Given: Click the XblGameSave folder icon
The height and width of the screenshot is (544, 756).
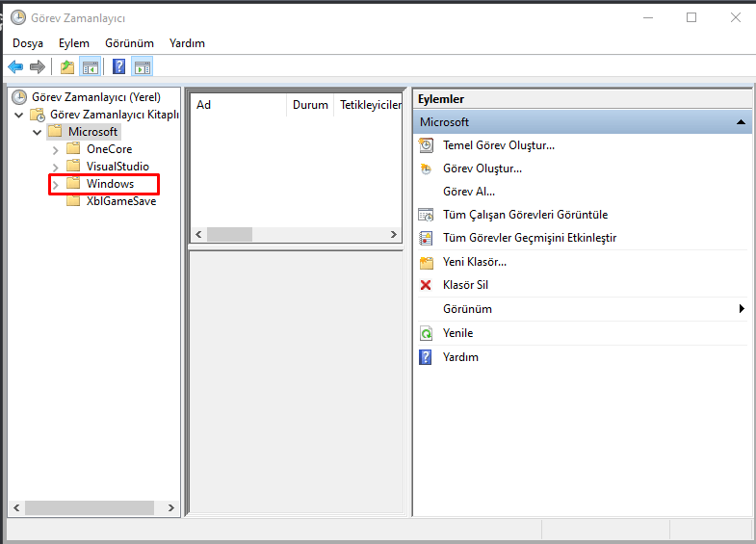Looking at the screenshot, I should (73, 200).
